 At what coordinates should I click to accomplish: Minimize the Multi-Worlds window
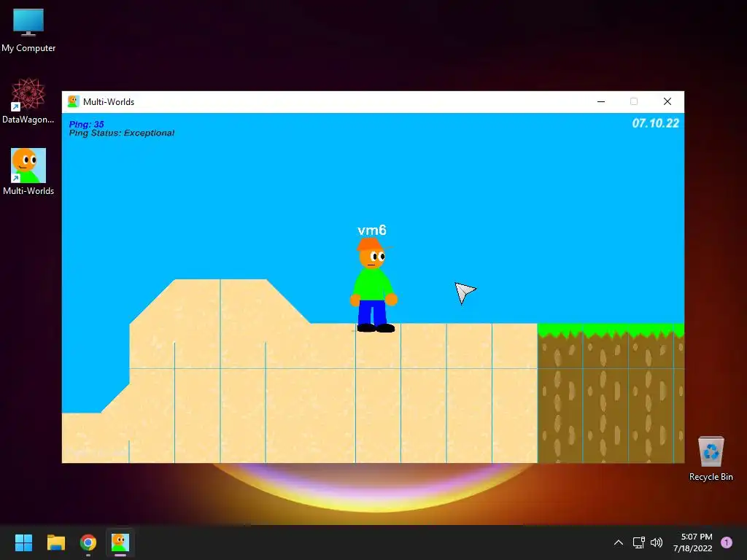point(601,101)
